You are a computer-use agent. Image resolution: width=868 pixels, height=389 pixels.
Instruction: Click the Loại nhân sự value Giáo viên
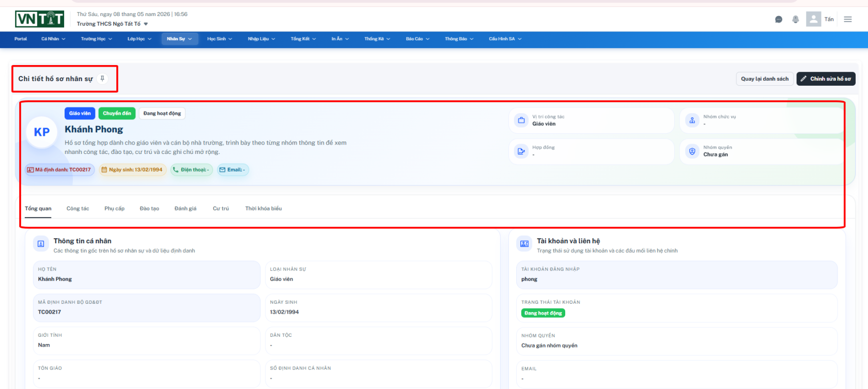[x=282, y=279]
